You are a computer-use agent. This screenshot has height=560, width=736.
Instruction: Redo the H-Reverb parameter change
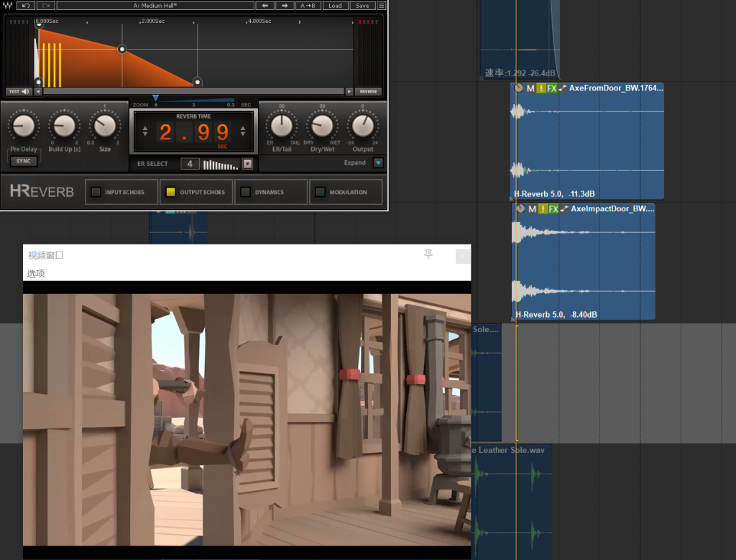(46, 6)
